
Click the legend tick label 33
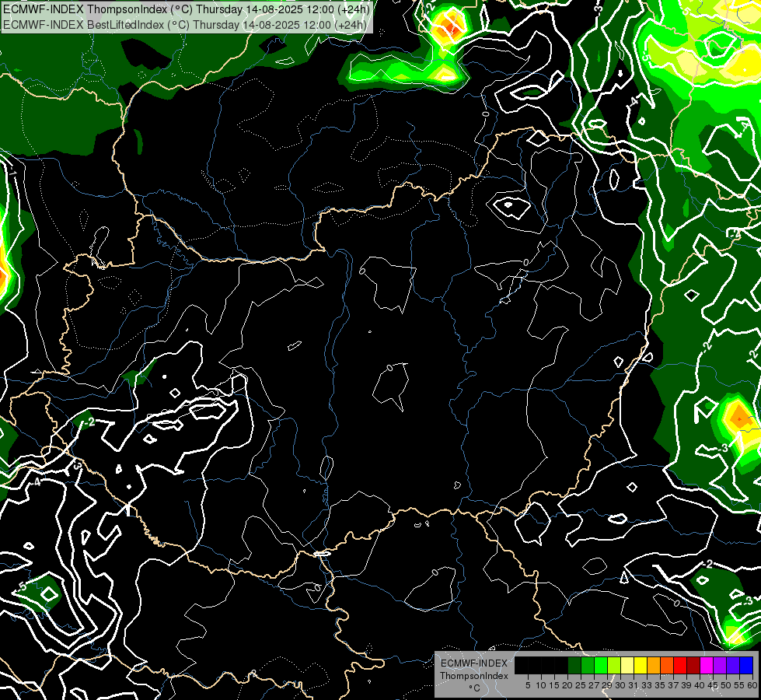click(x=647, y=685)
